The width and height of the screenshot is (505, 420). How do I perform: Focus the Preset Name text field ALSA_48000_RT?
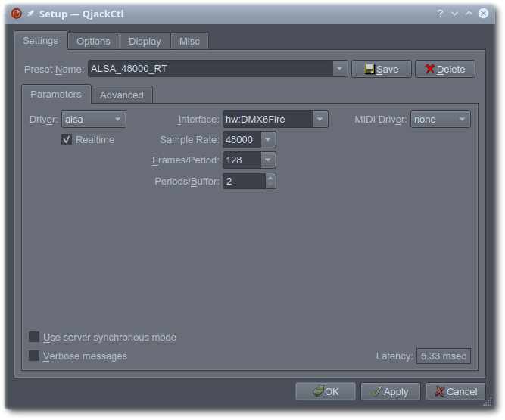[210, 69]
